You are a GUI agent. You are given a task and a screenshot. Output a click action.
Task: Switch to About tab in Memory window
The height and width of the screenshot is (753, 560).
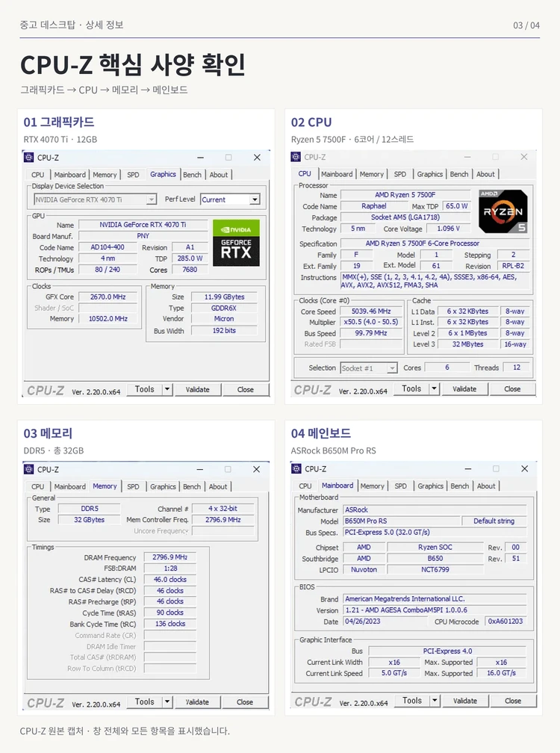point(218,486)
